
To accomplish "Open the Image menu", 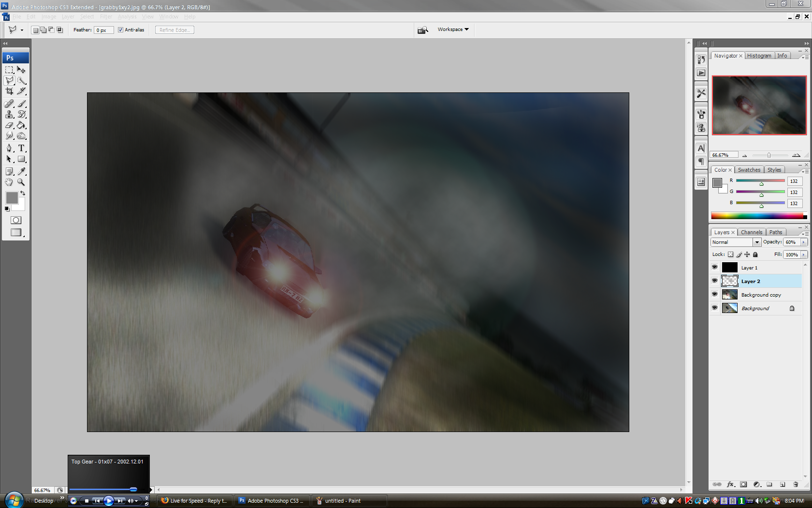I will pos(49,16).
